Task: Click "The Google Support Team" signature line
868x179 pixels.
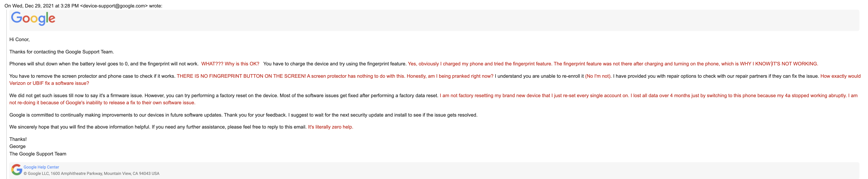Action: (38, 154)
